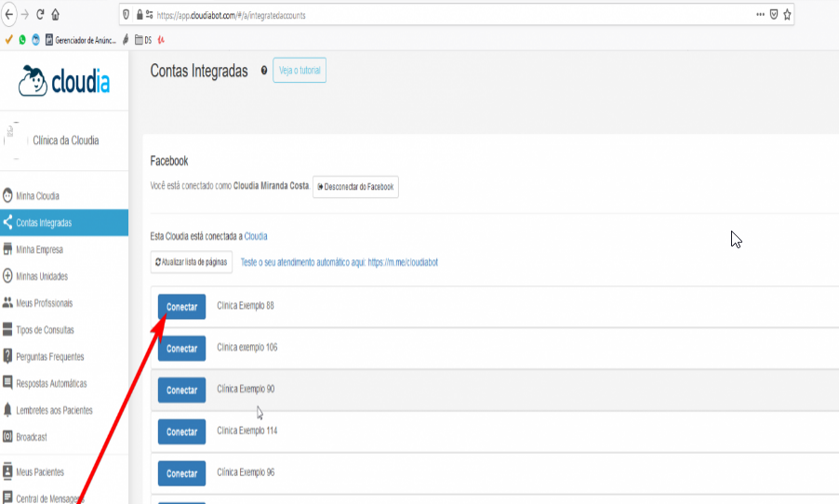Open Respostas Automáticas sidebar item
Viewport: 839px width, 504px height.
click(63, 383)
